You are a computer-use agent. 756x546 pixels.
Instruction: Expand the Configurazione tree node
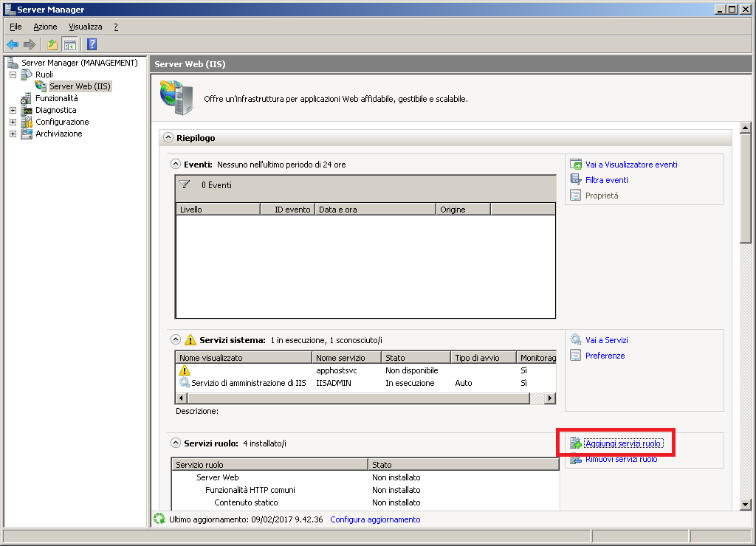13,122
